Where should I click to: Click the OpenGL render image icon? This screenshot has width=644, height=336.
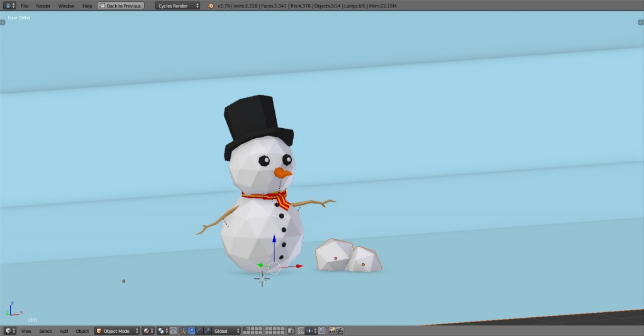click(x=332, y=331)
